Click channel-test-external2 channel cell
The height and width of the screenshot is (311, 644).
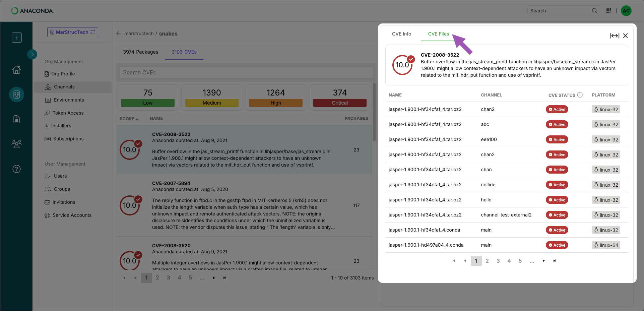tap(506, 215)
